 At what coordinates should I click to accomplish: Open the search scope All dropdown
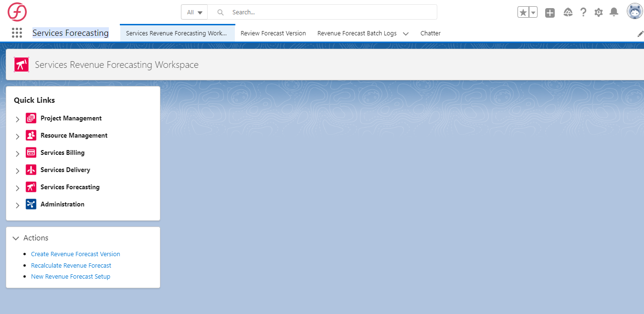point(194,12)
